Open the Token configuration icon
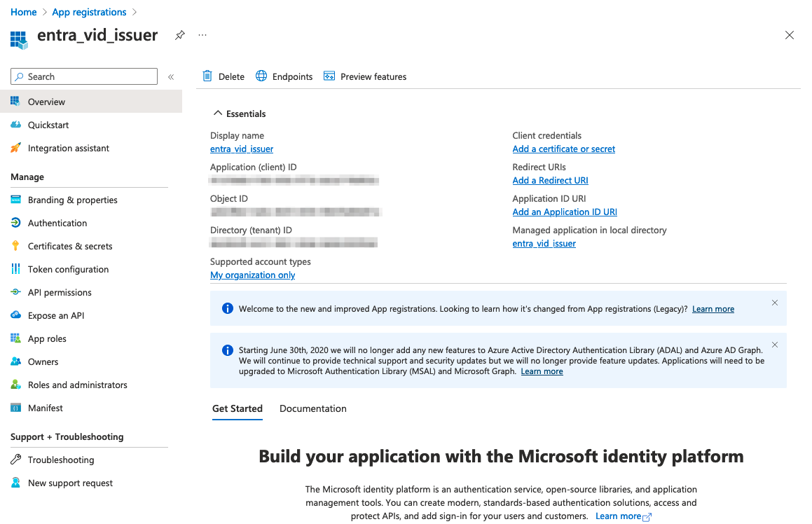 tap(15, 269)
